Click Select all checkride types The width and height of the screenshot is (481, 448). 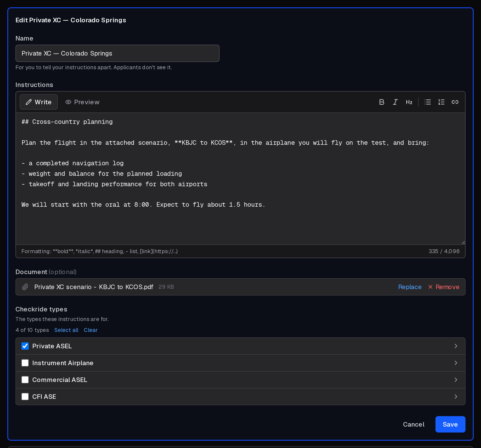tap(66, 330)
